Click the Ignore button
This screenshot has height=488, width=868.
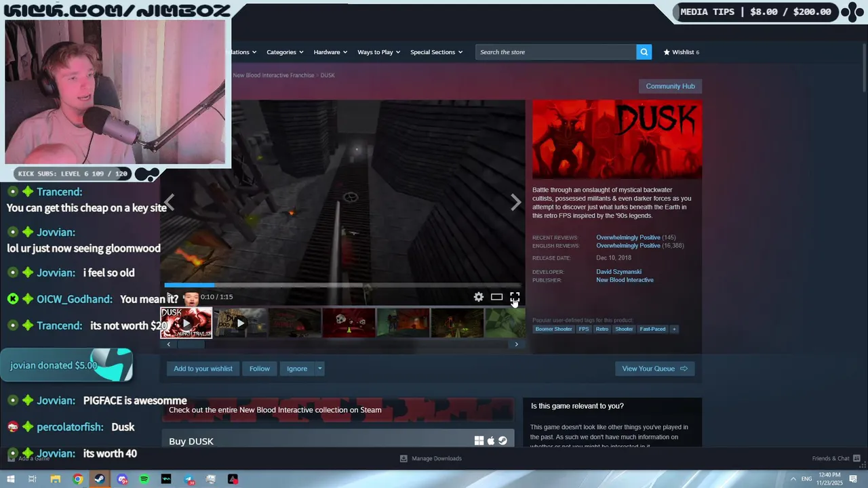(297, 369)
